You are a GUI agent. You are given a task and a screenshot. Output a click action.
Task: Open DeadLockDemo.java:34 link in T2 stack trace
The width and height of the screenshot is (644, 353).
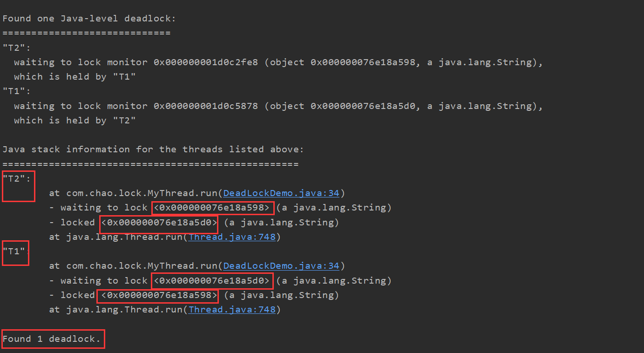[x=282, y=193]
